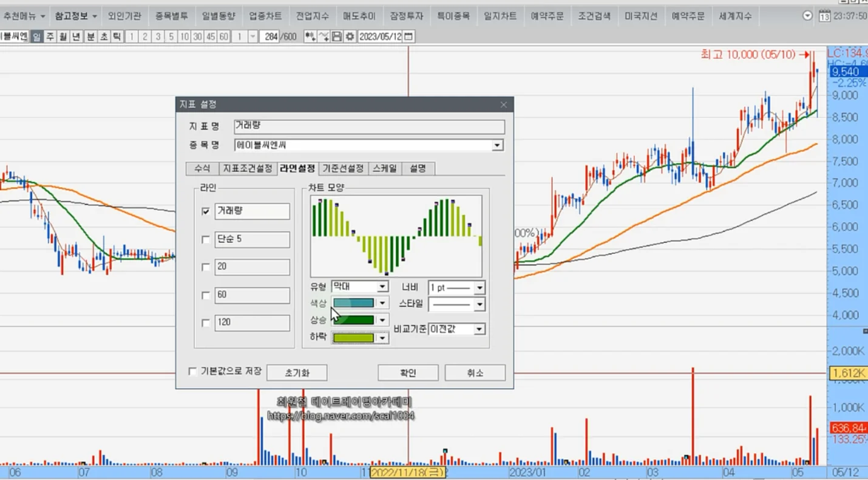The image size is (868, 480).
Task: Select the 분 (minute) period button
Action: click(90, 36)
